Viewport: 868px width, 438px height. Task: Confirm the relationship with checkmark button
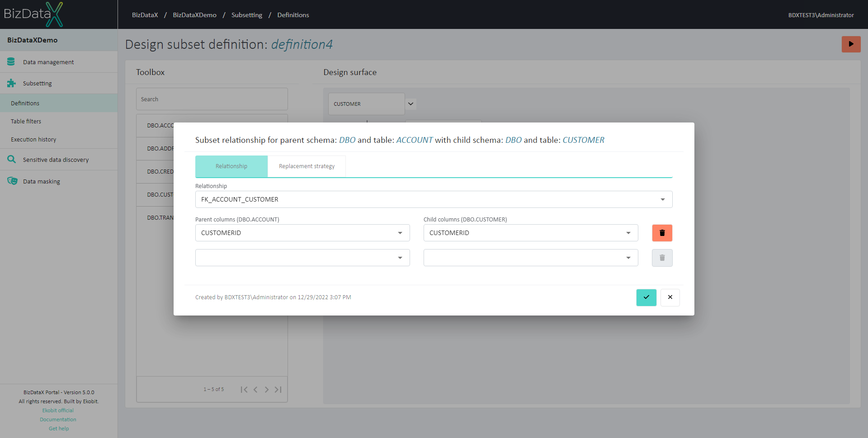[x=646, y=297]
